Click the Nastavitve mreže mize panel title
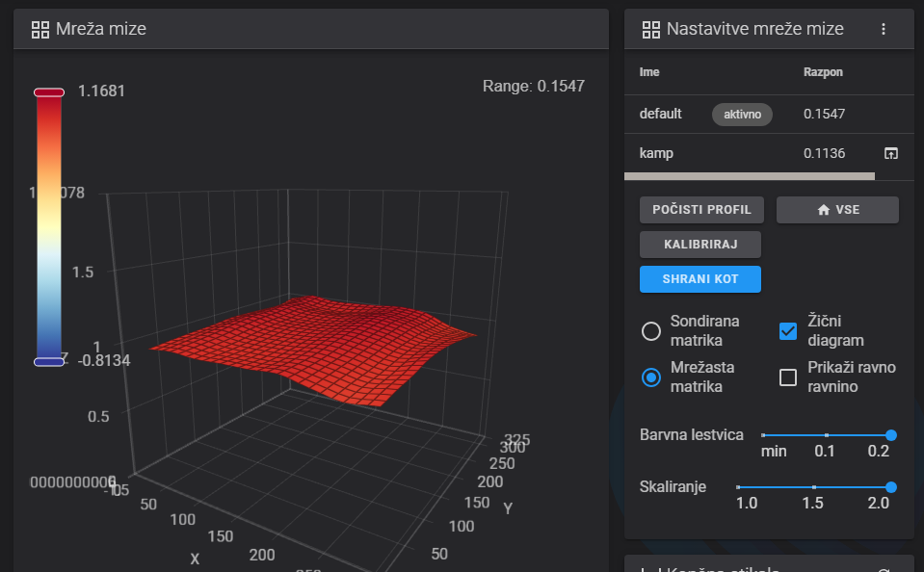 point(754,29)
